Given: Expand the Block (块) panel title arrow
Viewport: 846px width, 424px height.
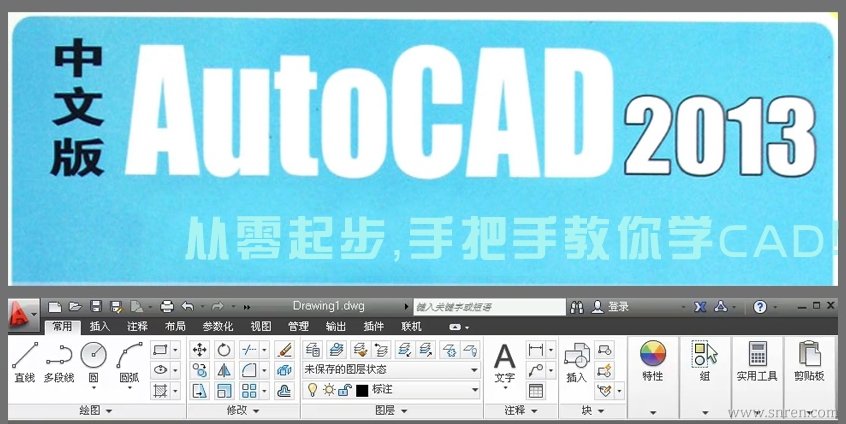Looking at the screenshot, I should coord(602,411).
